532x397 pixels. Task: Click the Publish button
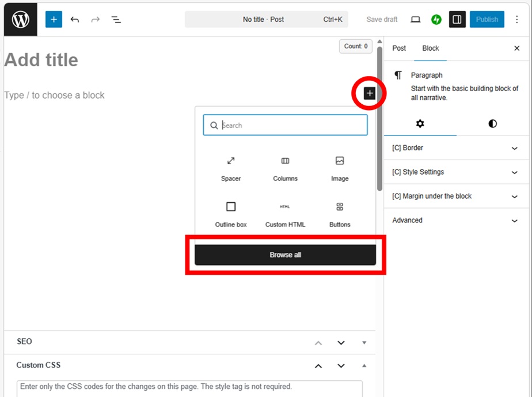(x=487, y=20)
